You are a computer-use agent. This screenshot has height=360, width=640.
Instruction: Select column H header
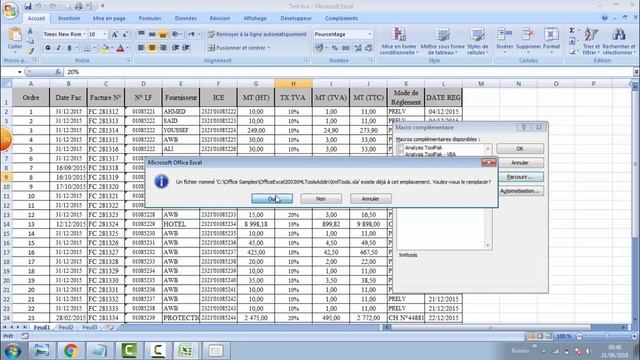point(293,84)
